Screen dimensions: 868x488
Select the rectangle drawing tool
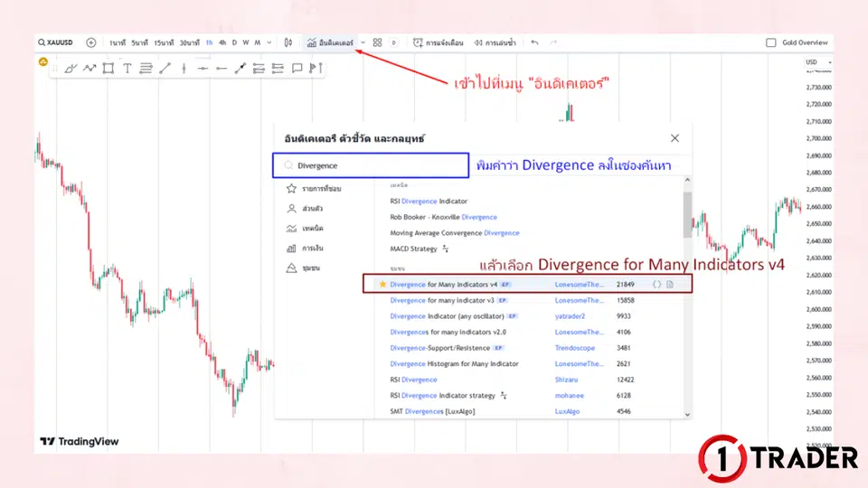[x=108, y=69]
